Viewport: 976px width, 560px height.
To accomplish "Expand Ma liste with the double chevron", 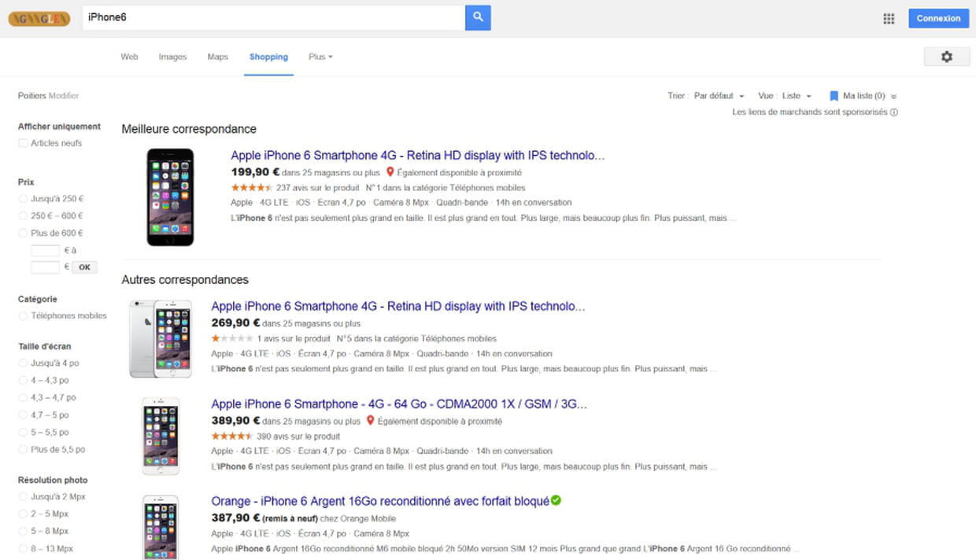I will (x=893, y=97).
